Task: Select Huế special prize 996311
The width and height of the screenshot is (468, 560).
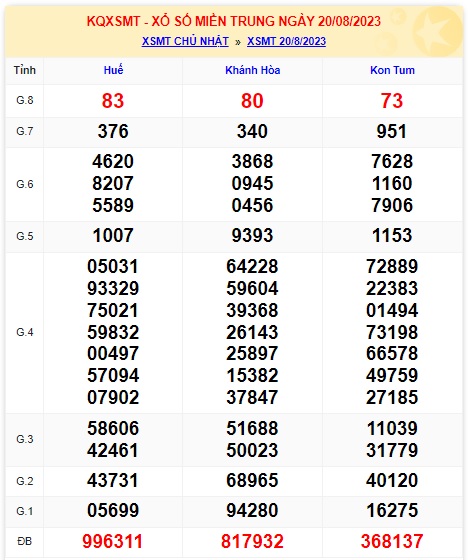Action: [113, 541]
